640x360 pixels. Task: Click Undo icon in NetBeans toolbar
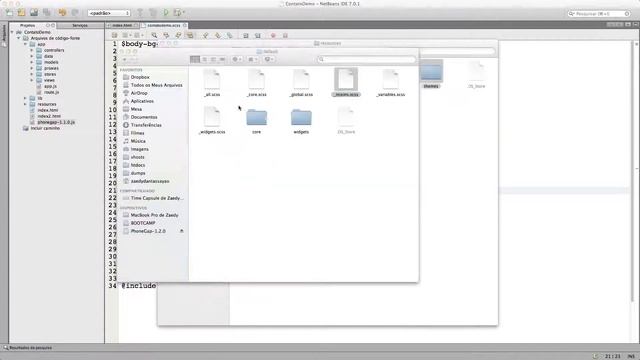click(x=62, y=13)
